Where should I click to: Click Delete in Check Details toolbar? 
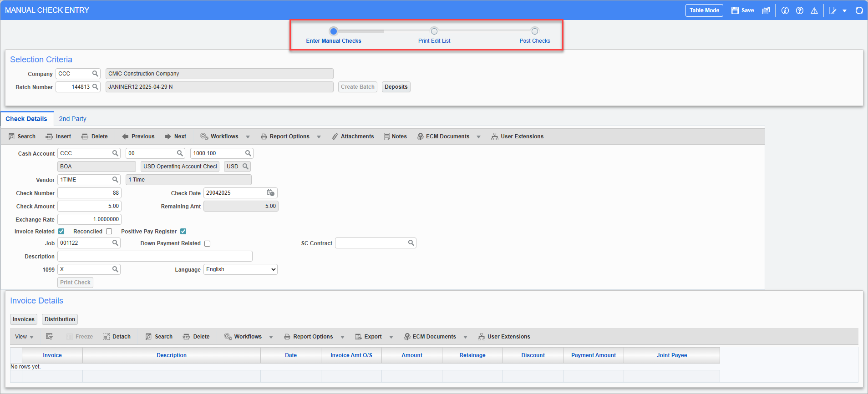tap(94, 136)
